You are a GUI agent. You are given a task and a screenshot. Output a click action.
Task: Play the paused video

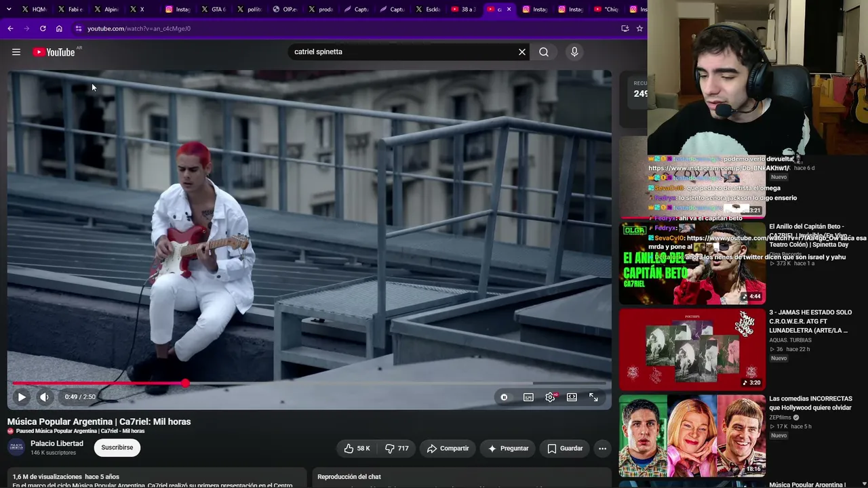22,397
